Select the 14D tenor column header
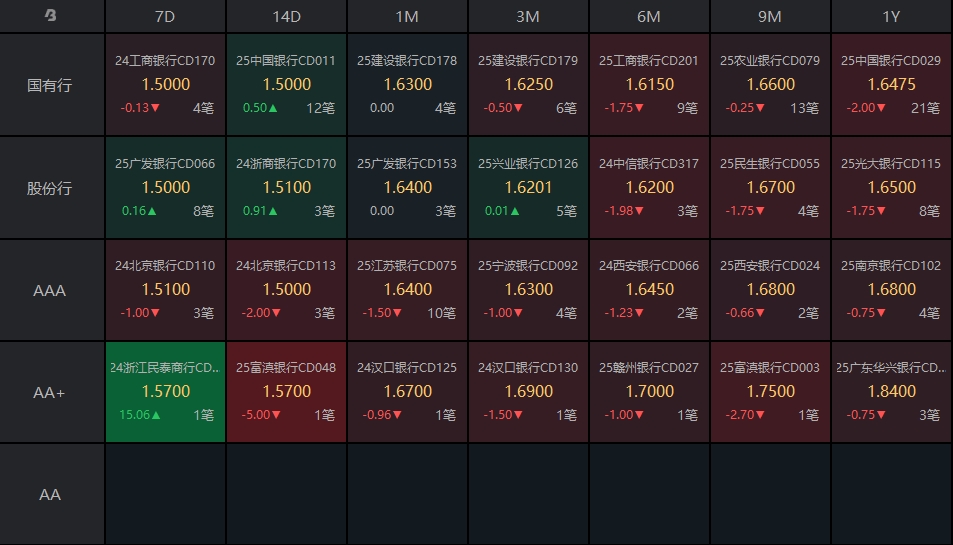Image resolution: width=953 pixels, height=545 pixels. [286, 16]
